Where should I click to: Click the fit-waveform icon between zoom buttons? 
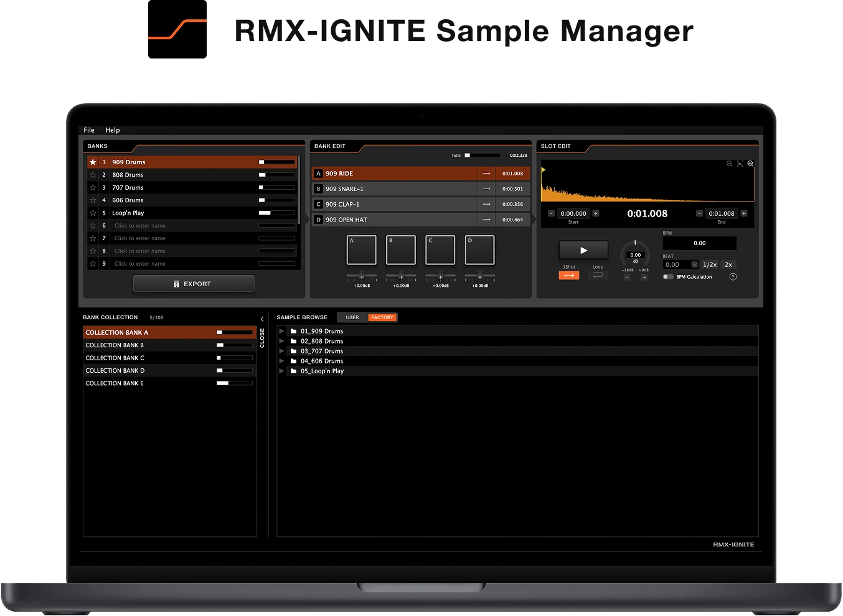point(740,164)
